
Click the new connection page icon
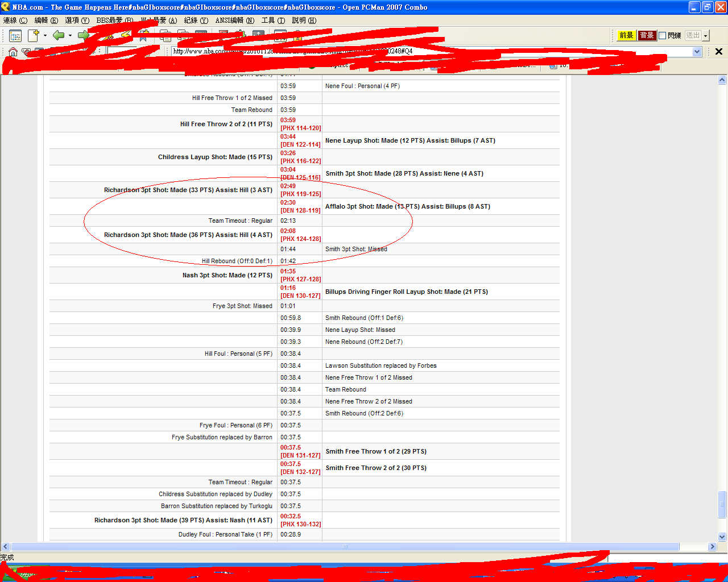pos(34,36)
